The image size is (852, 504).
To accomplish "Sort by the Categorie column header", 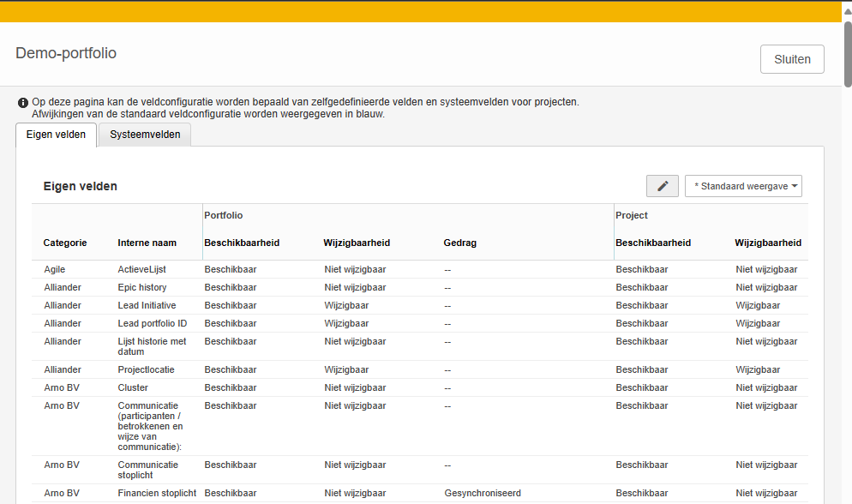I will click(65, 243).
